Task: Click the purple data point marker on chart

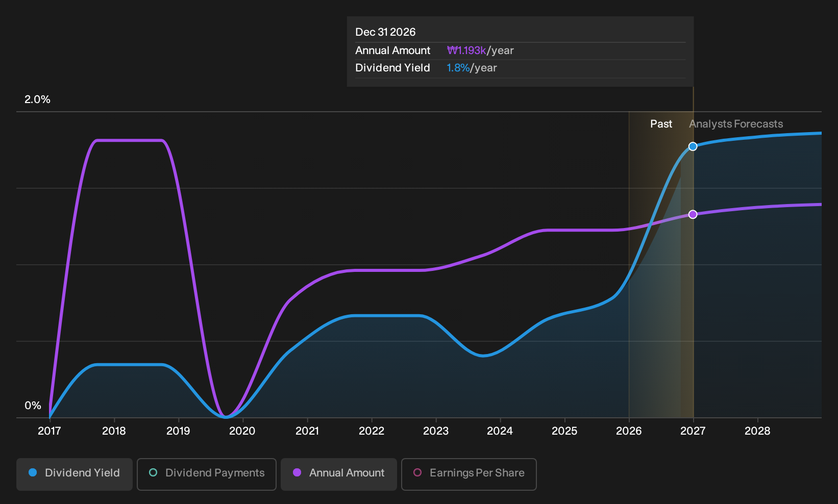Action: [693, 214]
